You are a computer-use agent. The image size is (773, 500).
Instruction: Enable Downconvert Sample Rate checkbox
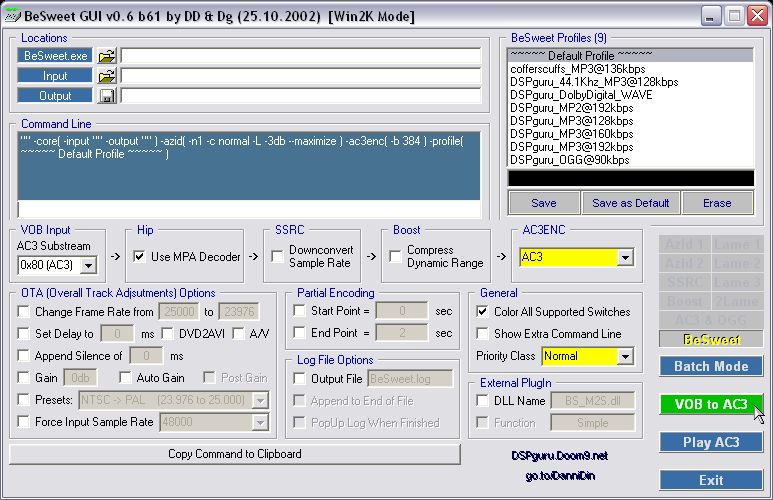(x=278, y=256)
